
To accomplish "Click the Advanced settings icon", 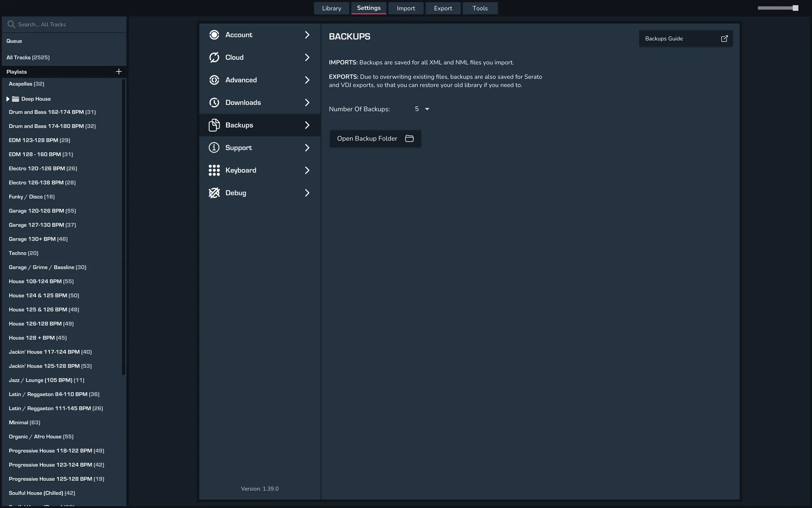I will pos(214,80).
